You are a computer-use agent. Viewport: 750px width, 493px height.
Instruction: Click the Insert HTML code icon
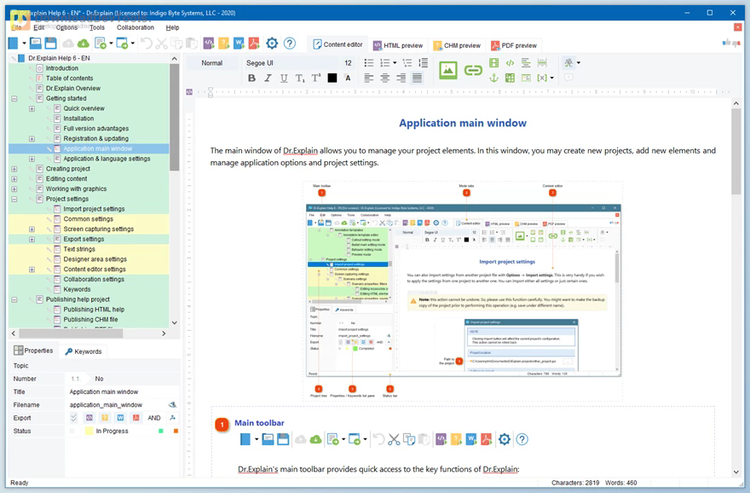coord(510,63)
